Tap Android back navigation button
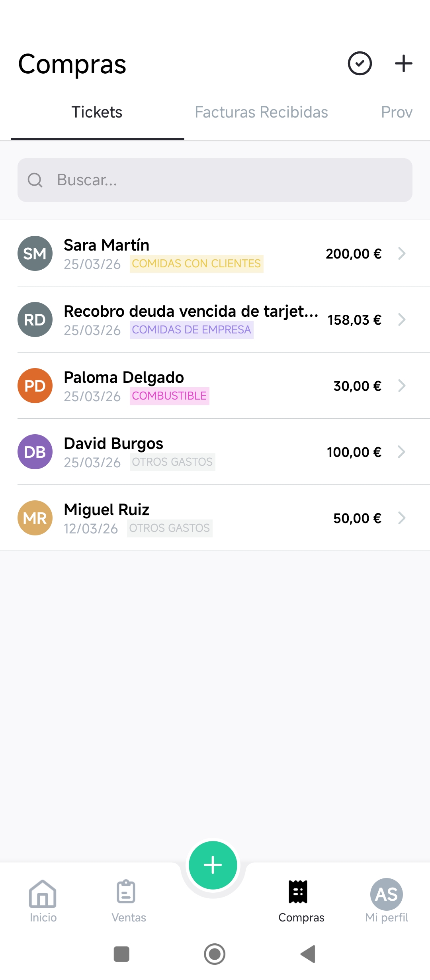 (x=308, y=954)
